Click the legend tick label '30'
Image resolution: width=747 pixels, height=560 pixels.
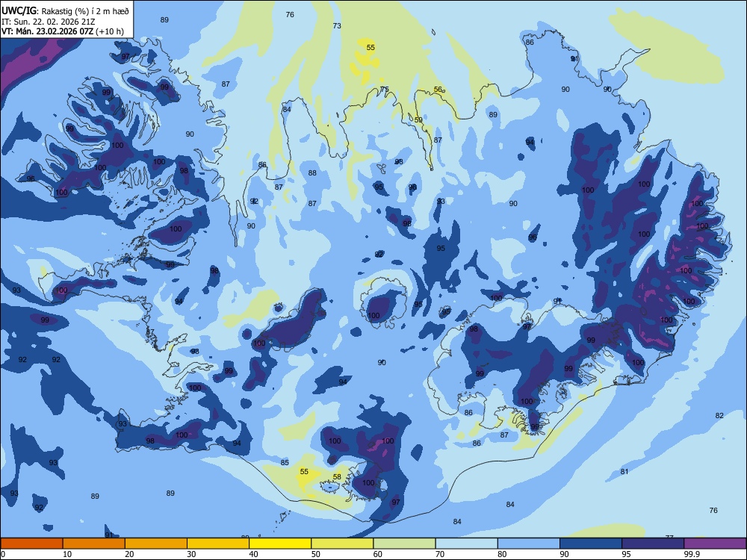pyautogui.click(x=191, y=554)
